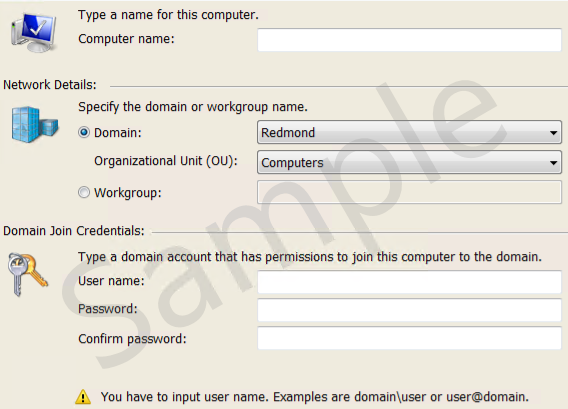Click the 'Organizational Unit (OU):' label
The image size is (568, 409).
pos(166,161)
